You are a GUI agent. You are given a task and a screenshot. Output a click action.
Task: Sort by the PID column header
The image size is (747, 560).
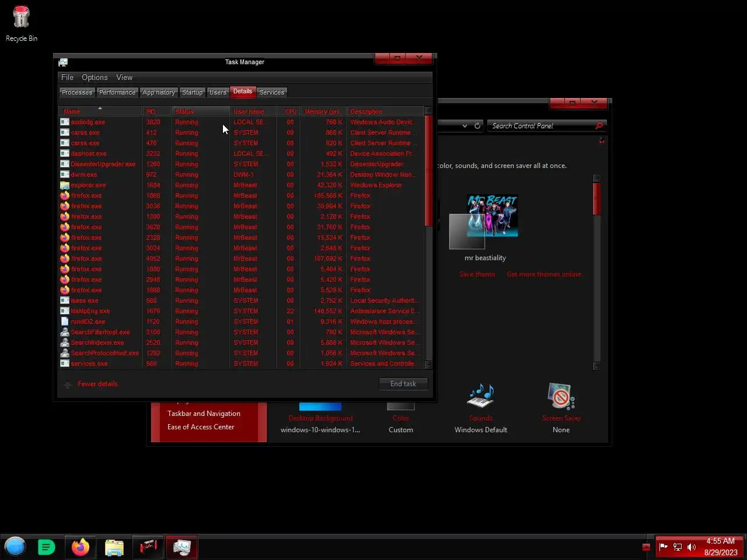tap(157, 111)
